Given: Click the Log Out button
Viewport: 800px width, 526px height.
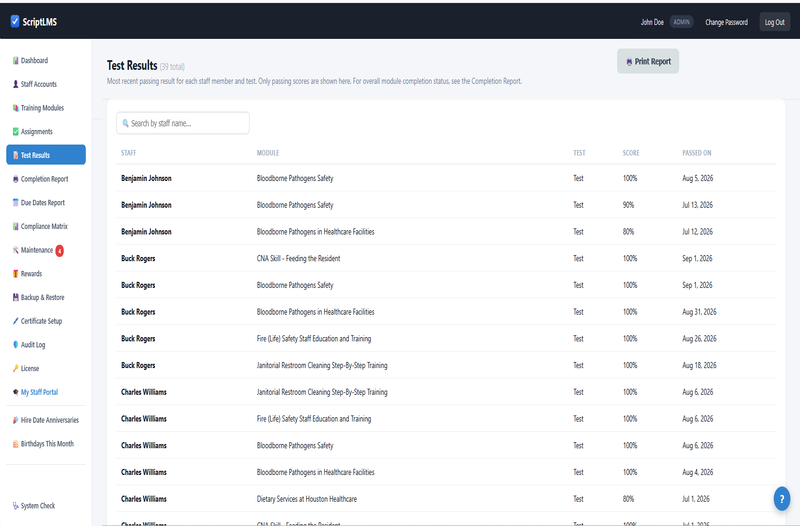Looking at the screenshot, I should (774, 22).
